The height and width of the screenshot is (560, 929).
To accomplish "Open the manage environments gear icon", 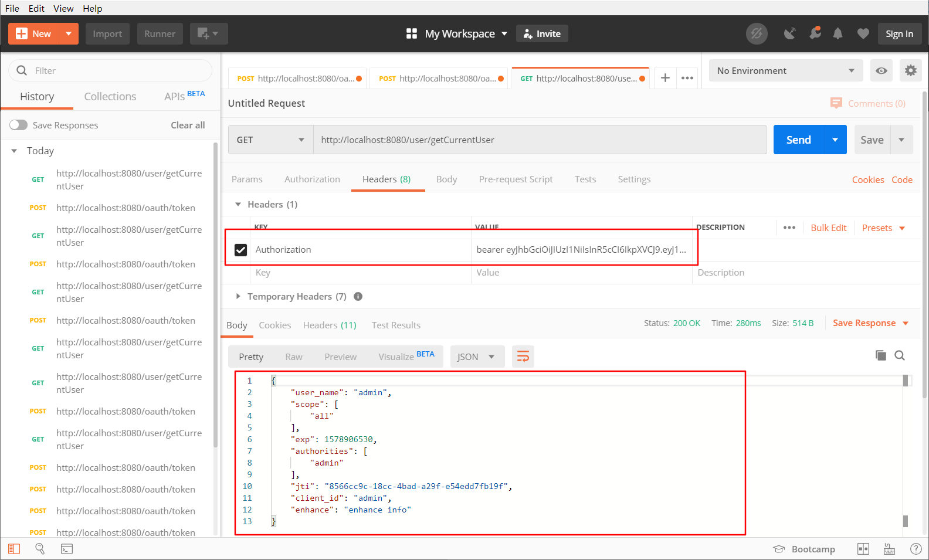I will (x=910, y=71).
